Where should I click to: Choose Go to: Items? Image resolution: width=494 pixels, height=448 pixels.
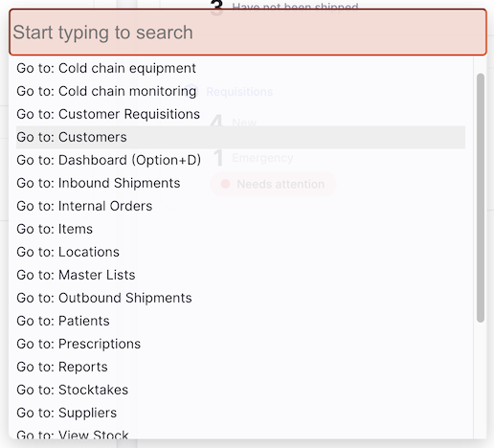pyautogui.click(x=240, y=229)
